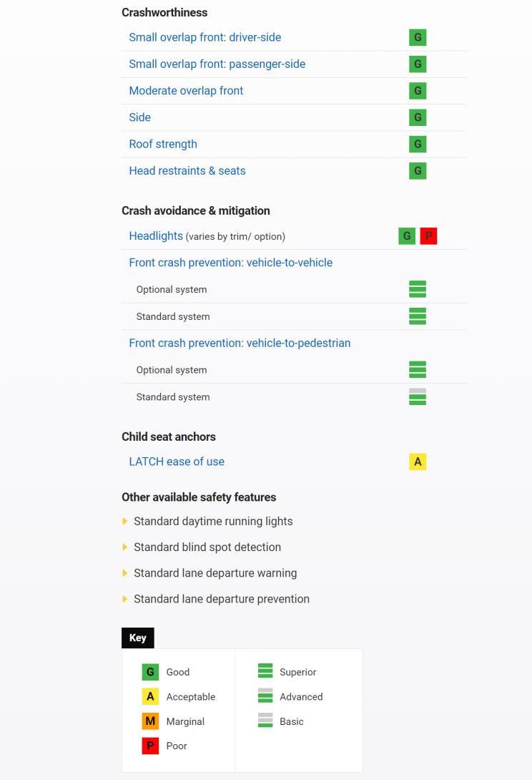532x780 pixels.
Task: Click the red Poor icon in the Key legend
Action: (150, 746)
